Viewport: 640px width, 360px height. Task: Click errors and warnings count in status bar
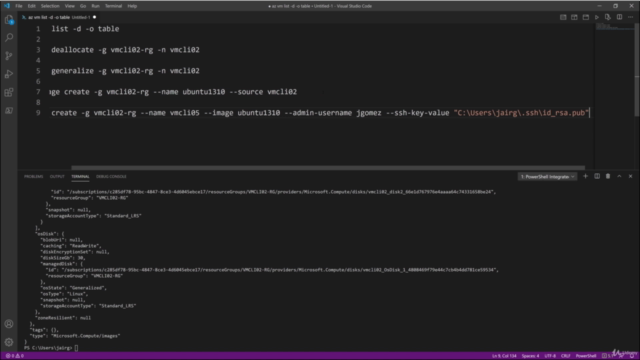tap(14, 356)
